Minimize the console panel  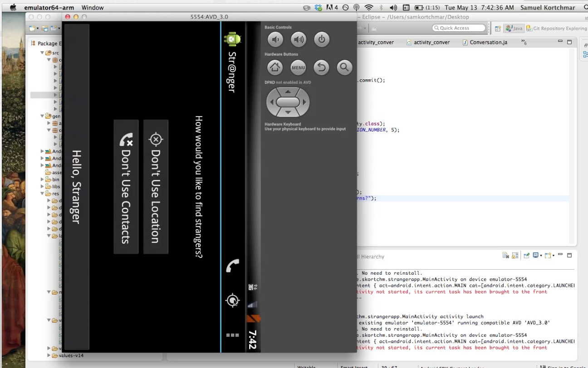point(560,255)
